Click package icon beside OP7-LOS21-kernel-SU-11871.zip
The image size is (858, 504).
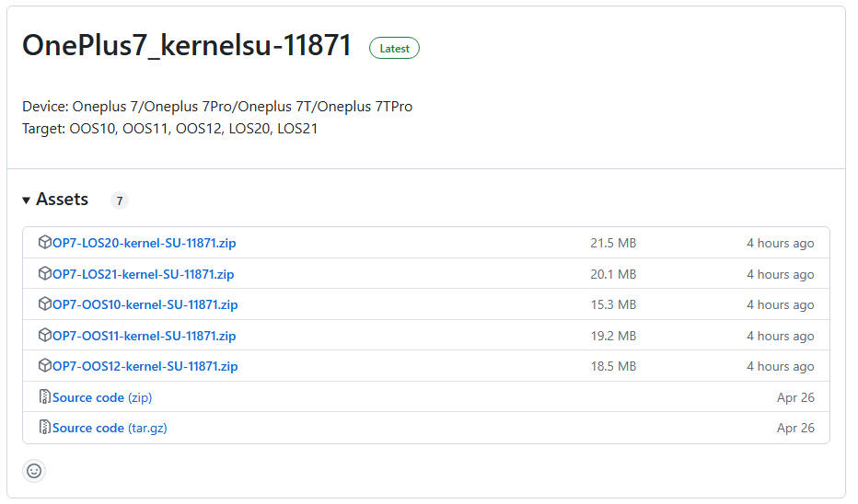pyautogui.click(x=45, y=273)
